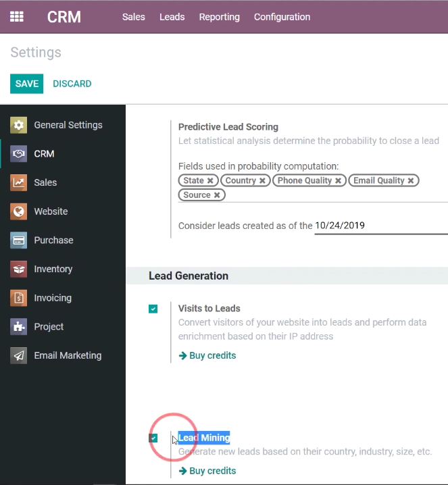The image size is (448, 485).
Task: Click the Purchase card icon in sidebar
Action: [18, 240]
